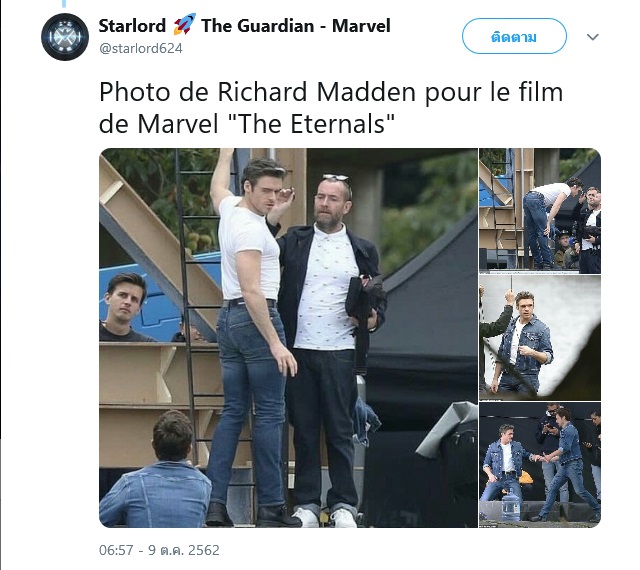Expand the tweet options chevron
Screen dimensions: 640x570
(592, 37)
